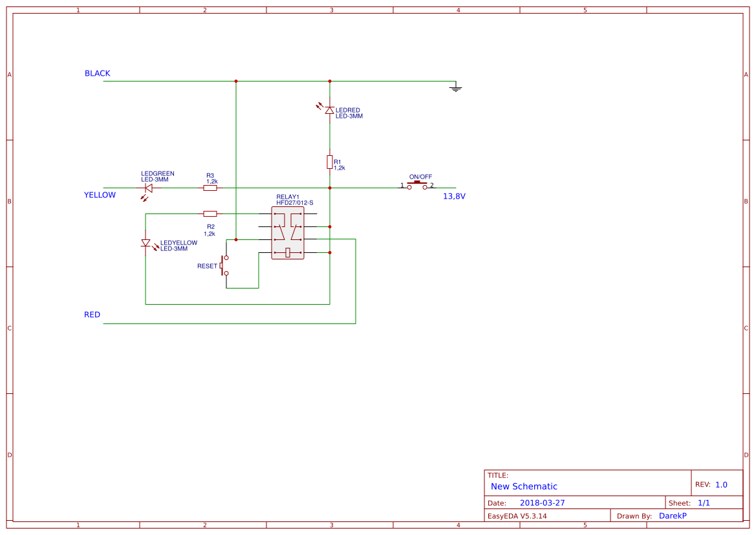756x535 pixels.
Task: Select resistor R1 1,2k
Action: click(x=330, y=163)
